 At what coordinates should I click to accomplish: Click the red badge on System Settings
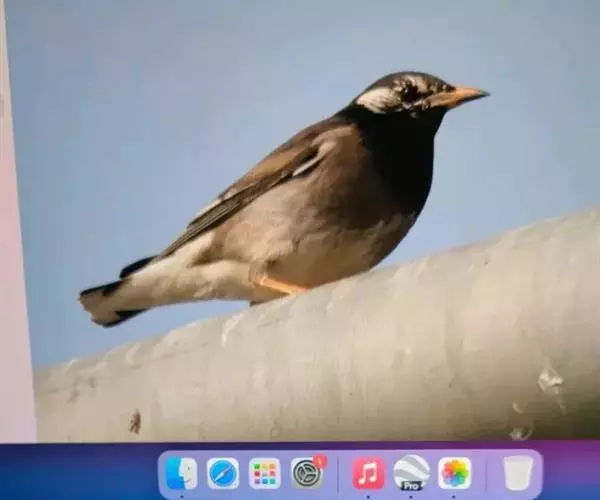tap(320, 461)
